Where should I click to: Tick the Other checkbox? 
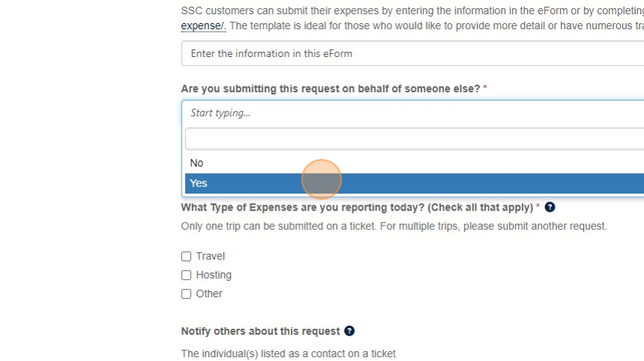(186, 294)
